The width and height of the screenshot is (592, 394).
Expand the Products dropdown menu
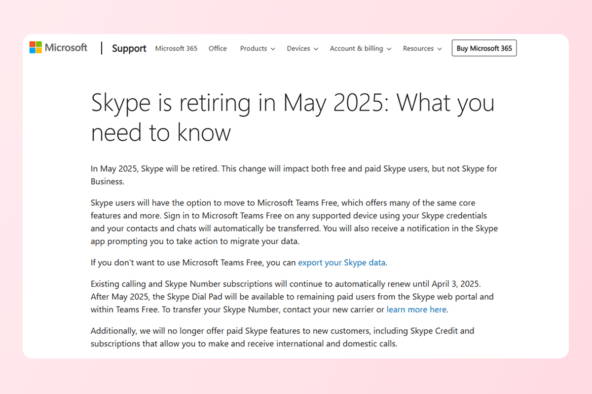point(257,48)
